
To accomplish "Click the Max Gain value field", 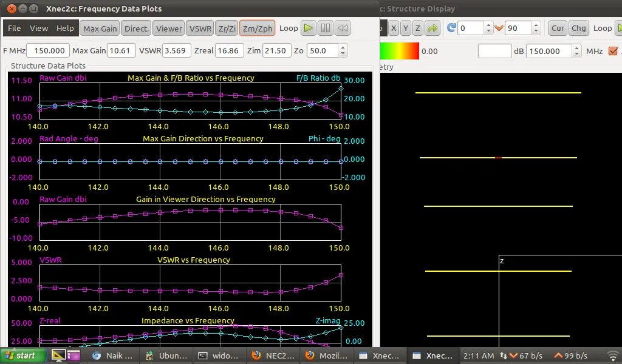I will [x=121, y=51].
